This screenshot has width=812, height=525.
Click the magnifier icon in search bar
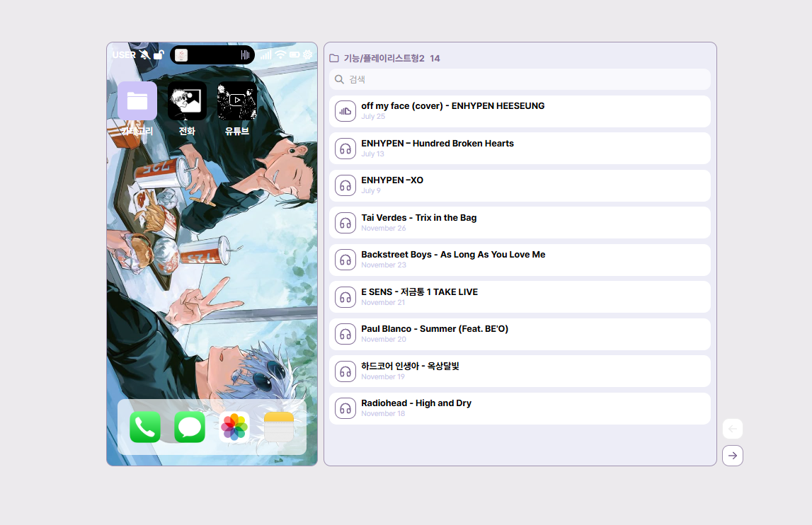pos(339,79)
